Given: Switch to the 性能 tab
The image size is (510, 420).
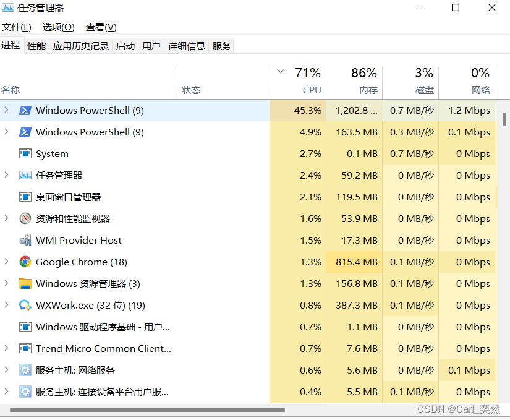Looking at the screenshot, I should pyautogui.click(x=36, y=45).
